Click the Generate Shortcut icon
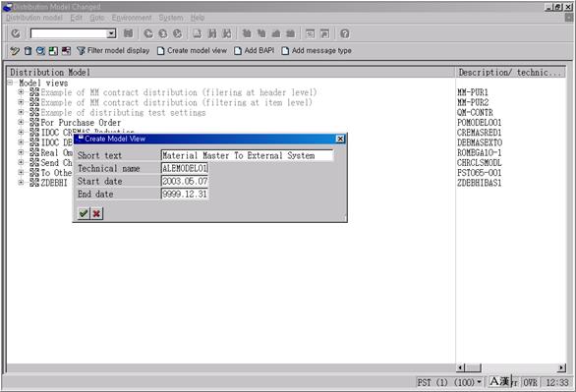This screenshot has height=392, width=576. (x=324, y=33)
